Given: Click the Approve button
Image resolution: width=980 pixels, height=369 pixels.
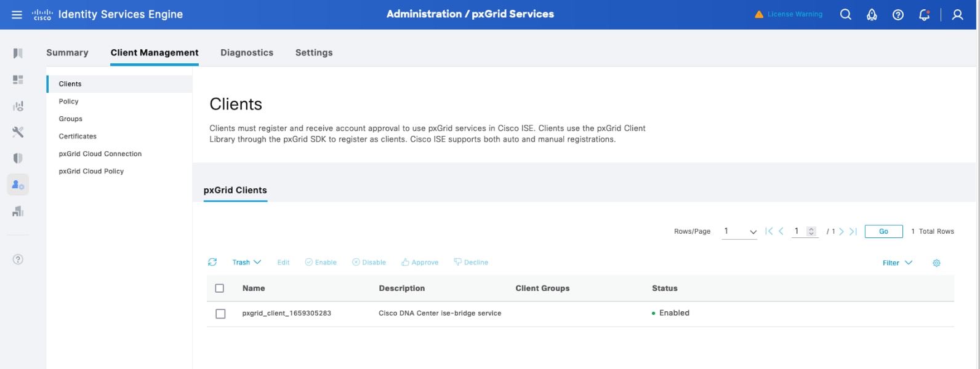Looking at the screenshot, I should tap(420, 263).
